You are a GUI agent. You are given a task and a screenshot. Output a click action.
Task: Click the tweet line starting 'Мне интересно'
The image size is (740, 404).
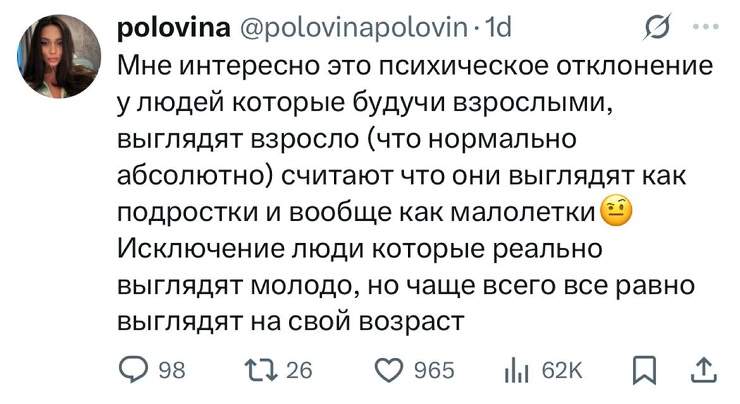coord(415,66)
